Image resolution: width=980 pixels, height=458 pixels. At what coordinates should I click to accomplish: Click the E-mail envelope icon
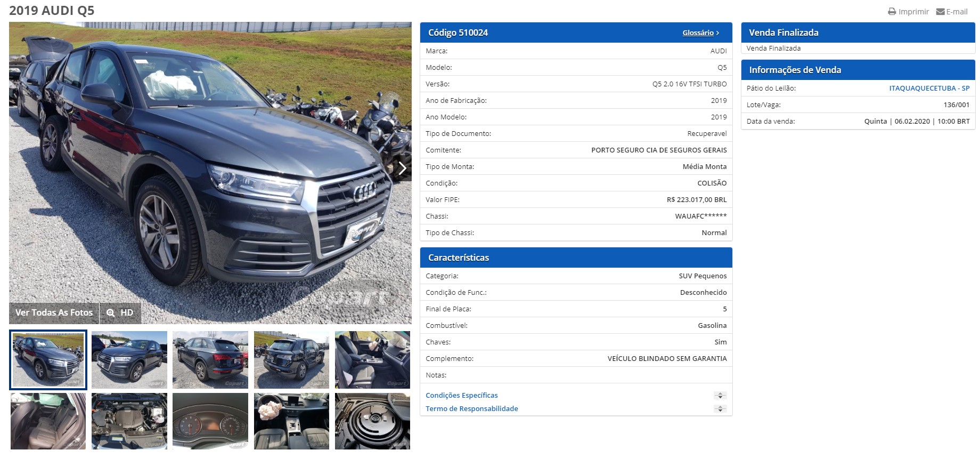pos(941,12)
